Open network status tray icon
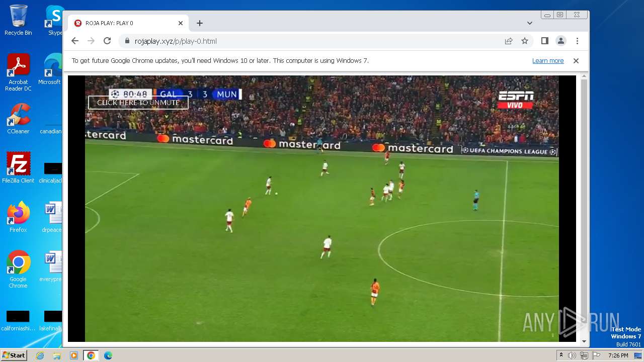Screen dimensions: 644x362 pos(584,355)
